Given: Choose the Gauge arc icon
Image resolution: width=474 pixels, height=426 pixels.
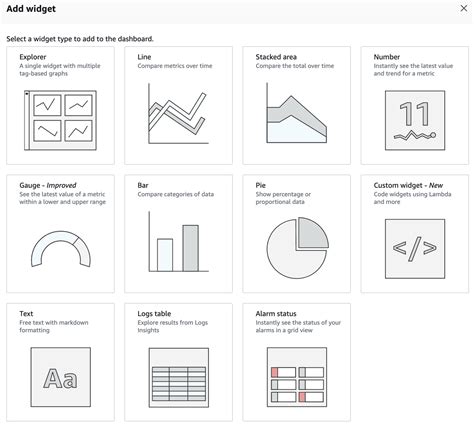Looking at the screenshot, I should 60,249.
